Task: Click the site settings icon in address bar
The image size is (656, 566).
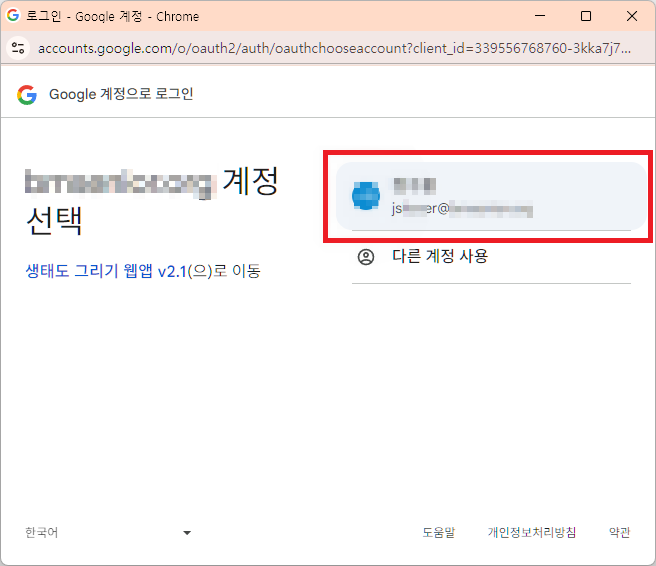Action: pyautogui.click(x=18, y=48)
